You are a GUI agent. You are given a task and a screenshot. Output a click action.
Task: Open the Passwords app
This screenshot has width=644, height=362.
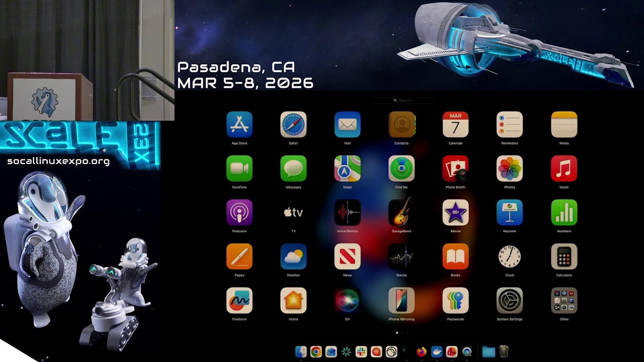[455, 301]
